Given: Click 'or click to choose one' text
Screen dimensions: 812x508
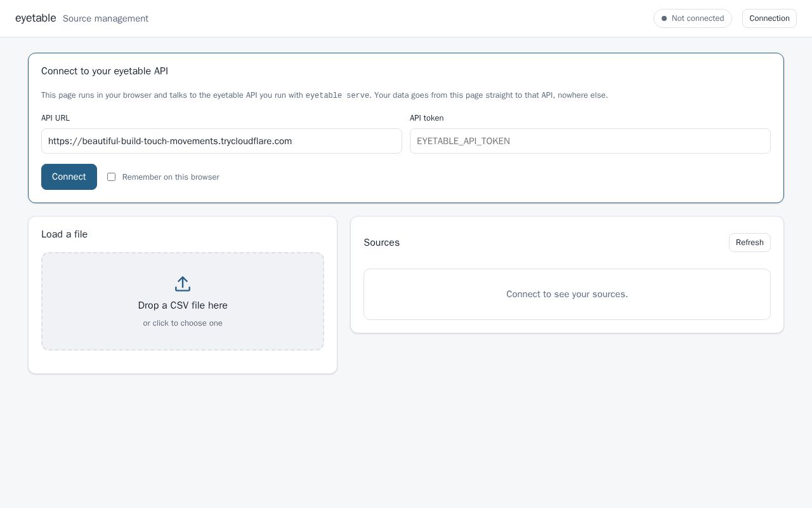Looking at the screenshot, I should [183, 323].
